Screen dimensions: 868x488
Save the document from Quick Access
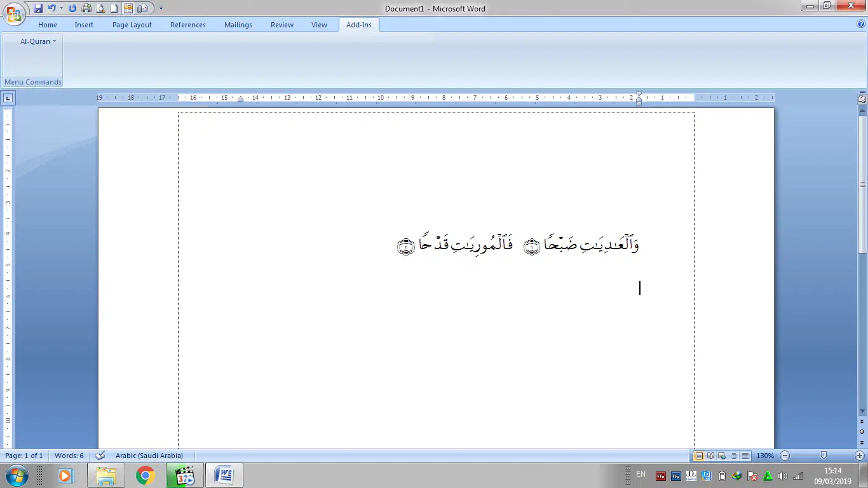tap(38, 8)
